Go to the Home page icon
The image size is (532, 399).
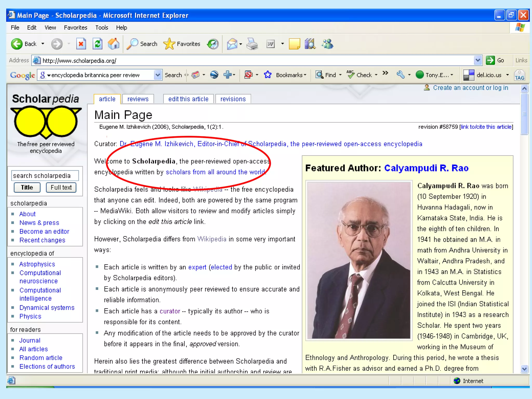click(x=114, y=44)
